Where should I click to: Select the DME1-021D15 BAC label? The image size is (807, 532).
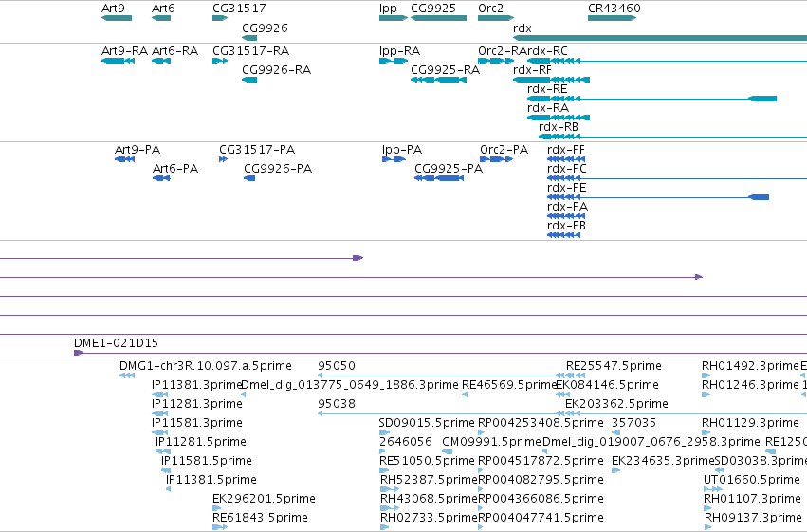click(116, 343)
